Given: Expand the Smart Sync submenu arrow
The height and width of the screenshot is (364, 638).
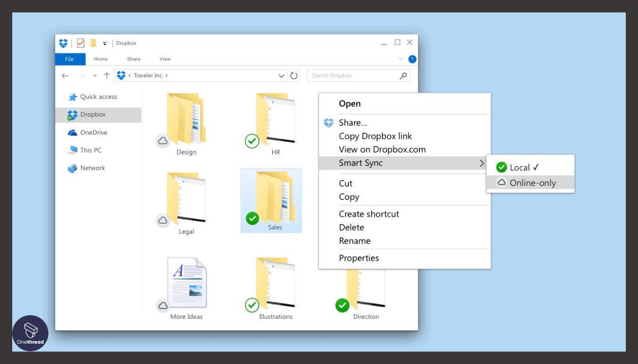Looking at the screenshot, I should (x=482, y=163).
